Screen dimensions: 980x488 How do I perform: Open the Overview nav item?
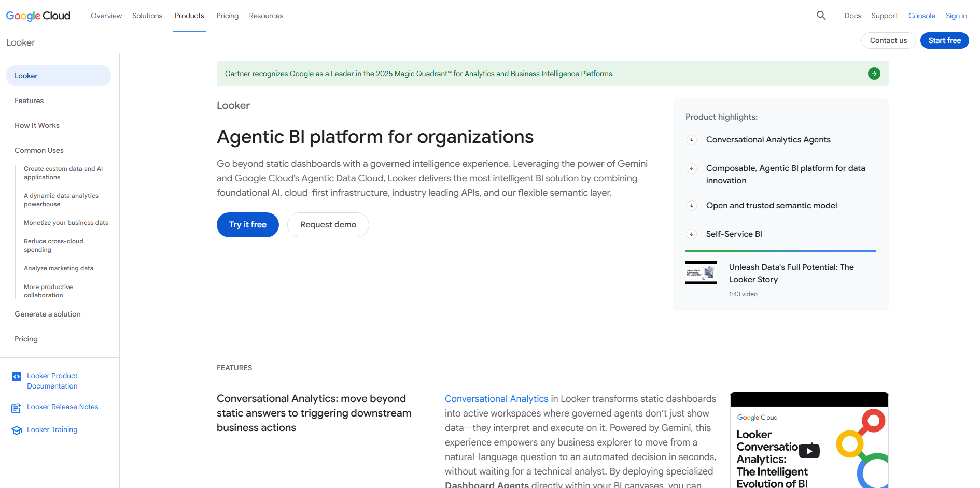pyautogui.click(x=106, y=16)
